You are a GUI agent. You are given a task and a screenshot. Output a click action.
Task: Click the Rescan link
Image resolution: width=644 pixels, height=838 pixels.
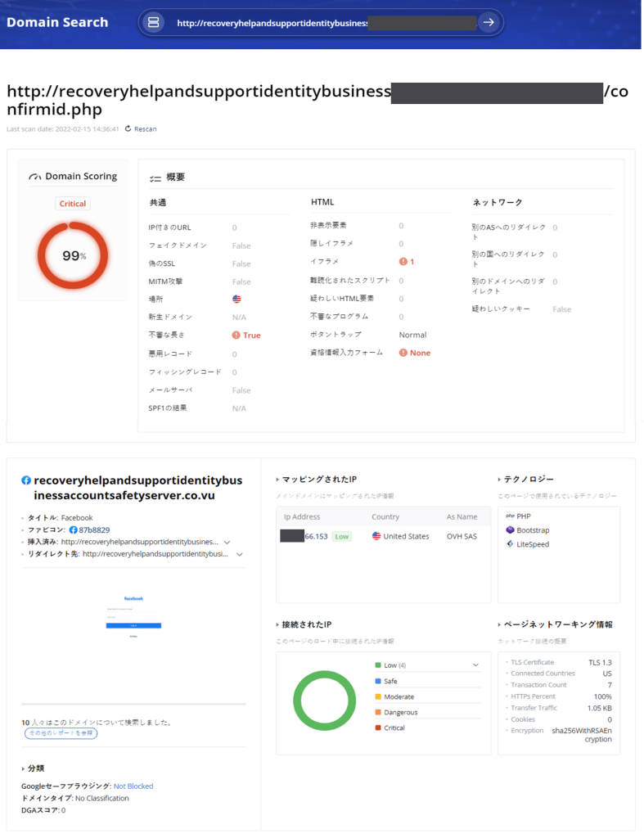click(146, 128)
